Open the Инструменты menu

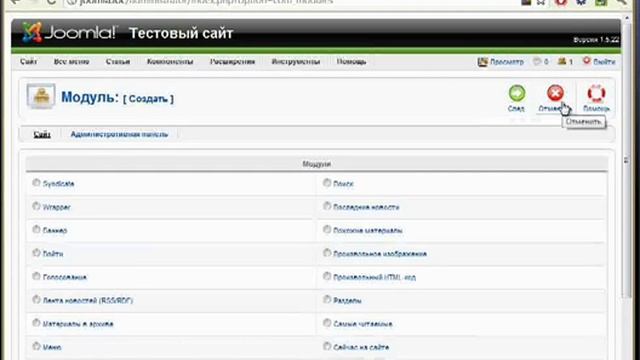click(296, 62)
